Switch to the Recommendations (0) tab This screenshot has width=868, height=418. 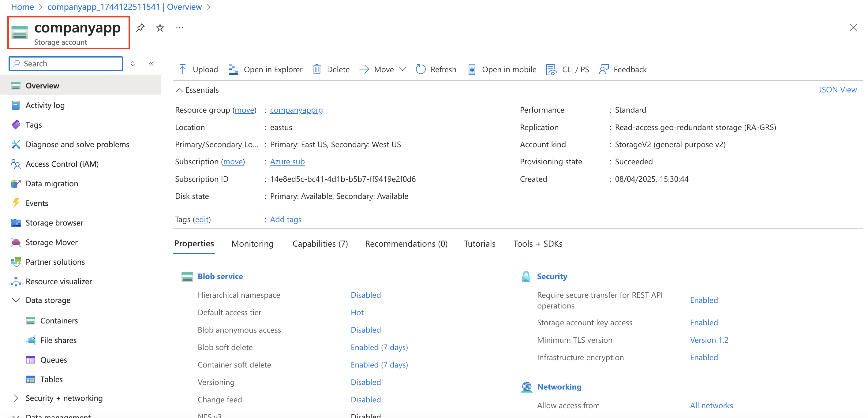[x=406, y=244]
